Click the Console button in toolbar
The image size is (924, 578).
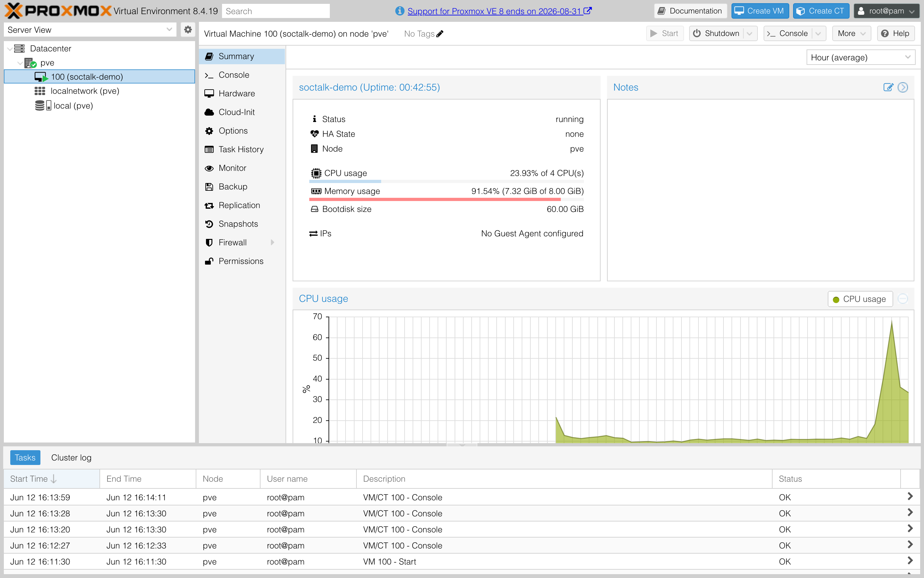pos(788,33)
